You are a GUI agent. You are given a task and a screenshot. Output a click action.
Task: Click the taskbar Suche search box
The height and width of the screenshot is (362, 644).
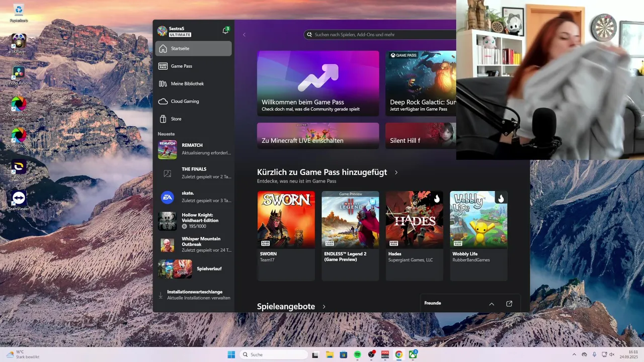(274, 354)
